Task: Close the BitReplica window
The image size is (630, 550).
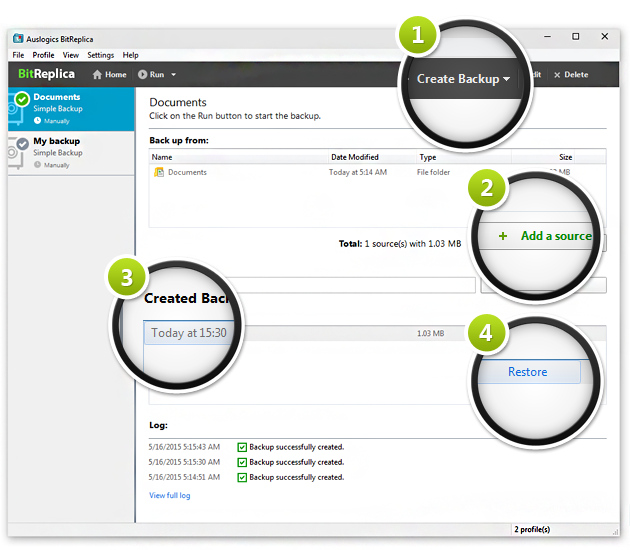Action: point(604,37)
